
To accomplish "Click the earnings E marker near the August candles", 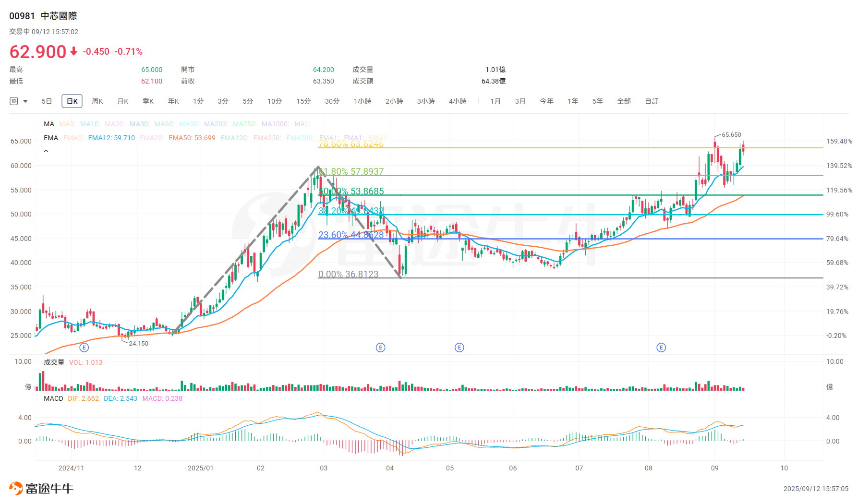I will tap(661, 347).
